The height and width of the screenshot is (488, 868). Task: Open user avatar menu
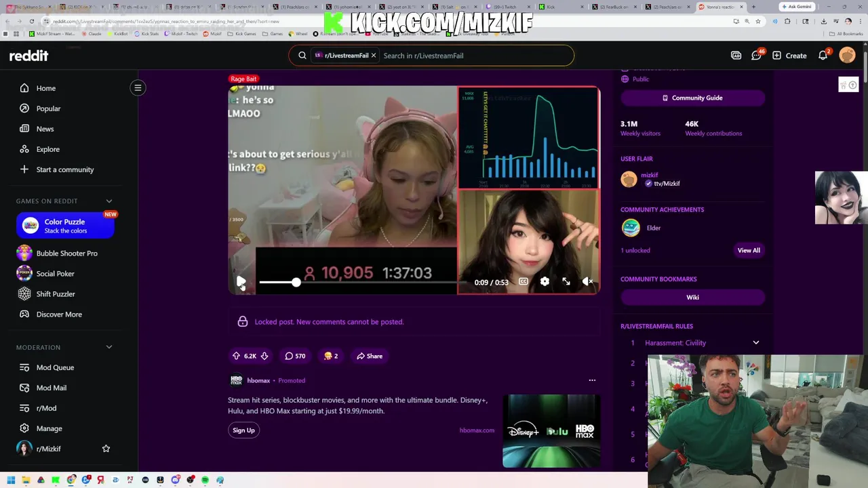(847, 56)
